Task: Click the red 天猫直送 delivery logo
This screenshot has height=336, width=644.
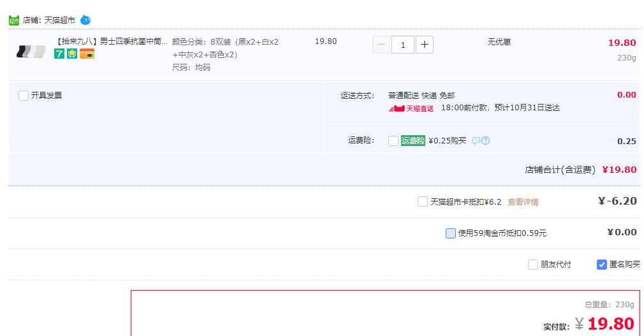Action: click(411, 108)
